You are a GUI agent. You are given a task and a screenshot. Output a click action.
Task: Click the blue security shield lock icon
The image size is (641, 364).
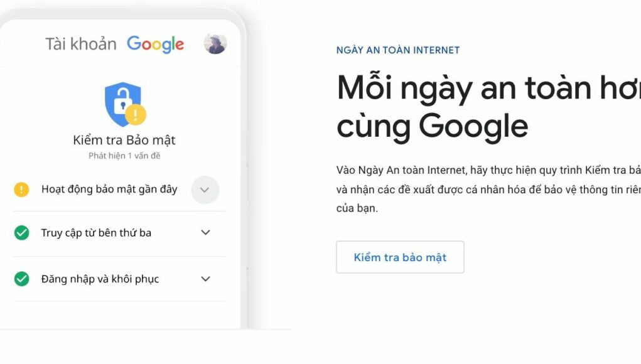click(x=123, y=104)
